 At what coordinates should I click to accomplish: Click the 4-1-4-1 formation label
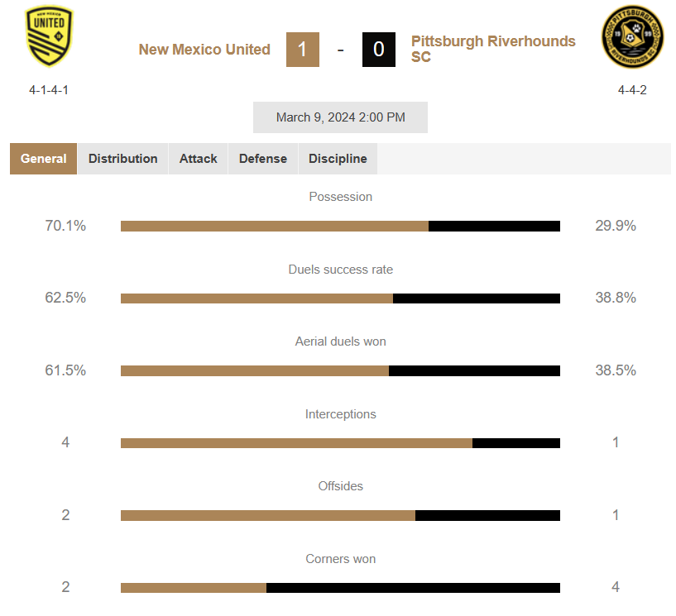(x=49, y=90)
